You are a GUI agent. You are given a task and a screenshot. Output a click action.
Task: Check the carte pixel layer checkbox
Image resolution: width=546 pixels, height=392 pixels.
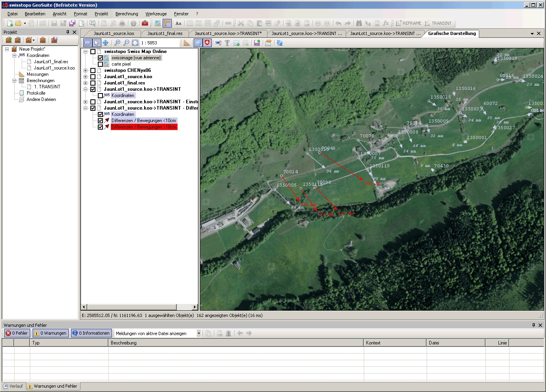pos(100,64)
